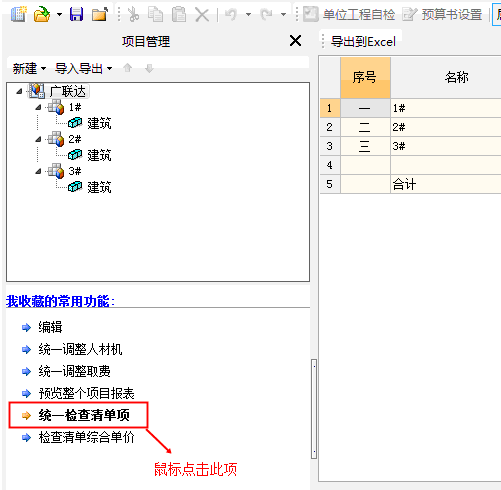Viewport: 501px width, 490px height.
Task: Click 单位工程自检 toolbar button
Action: [349, 15]
